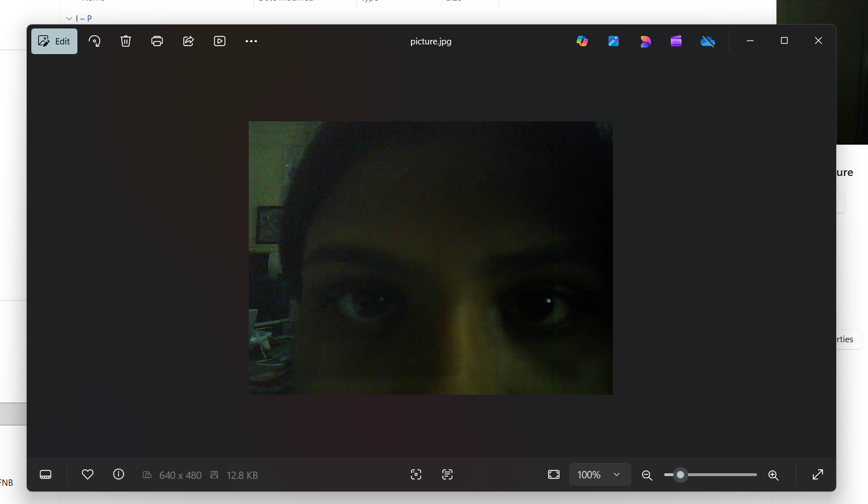This screenshot has height=504, width=868.
Task: Collapse the I – P group in Explorer
Action: coord(69,18)
